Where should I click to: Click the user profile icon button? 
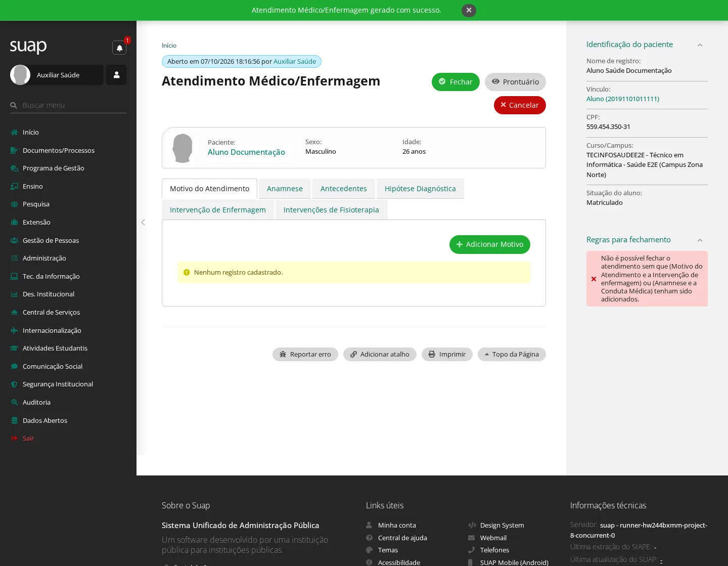pyautogui.click(x=116, y=75)
